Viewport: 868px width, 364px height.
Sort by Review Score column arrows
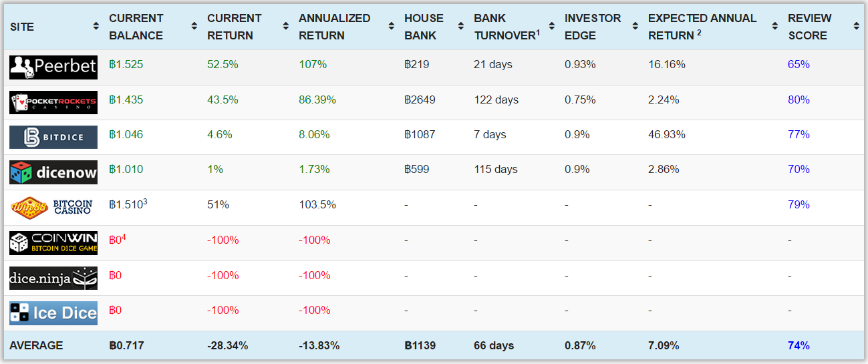click(856, 27)
